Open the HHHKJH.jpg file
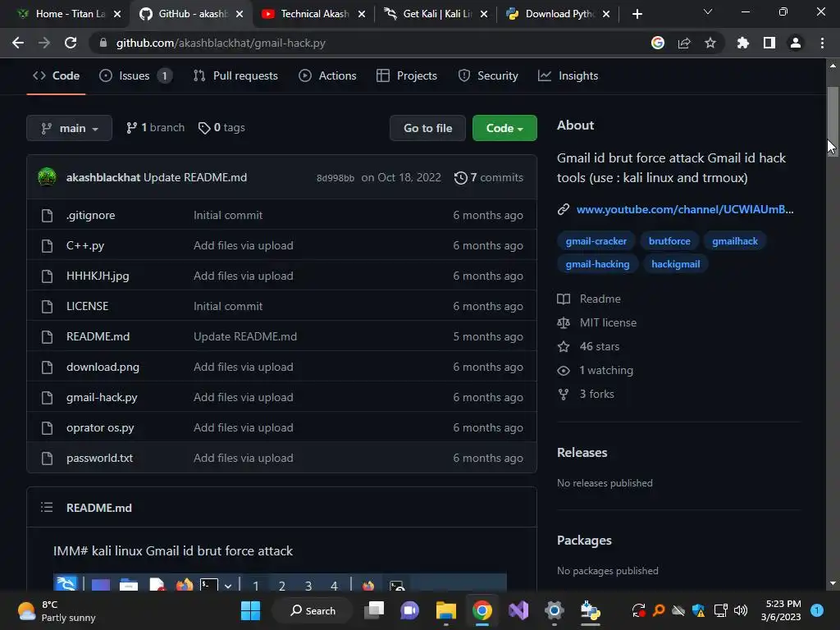This screenshot has height=630, width=840. pos(98,276)
